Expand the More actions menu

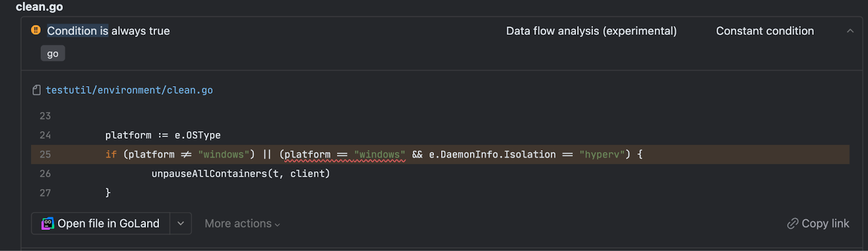(x=242, y=223)
